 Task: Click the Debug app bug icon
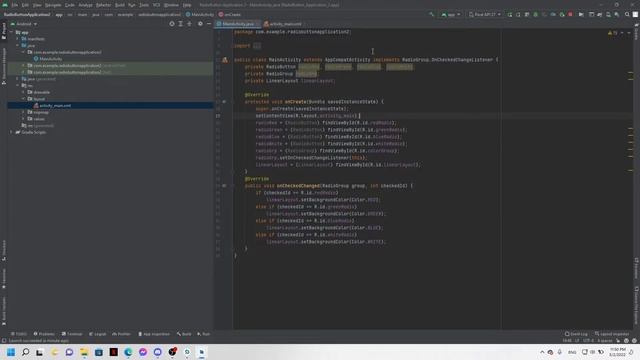[x=536, y=14]
